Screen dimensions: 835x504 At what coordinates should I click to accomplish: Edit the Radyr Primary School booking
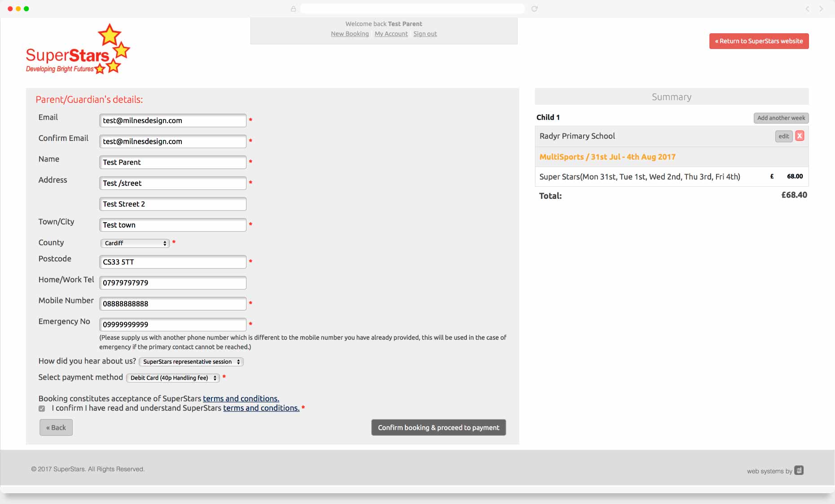pos(784,136)
